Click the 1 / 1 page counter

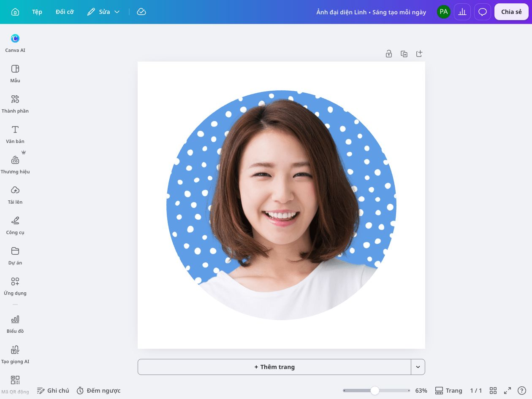(x=476, y=391)
